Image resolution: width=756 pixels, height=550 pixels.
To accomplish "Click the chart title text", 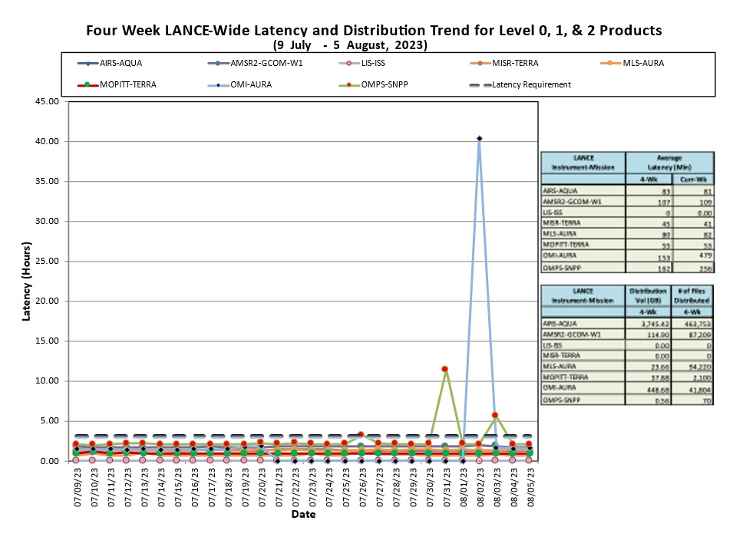I will tap(374, 31).
